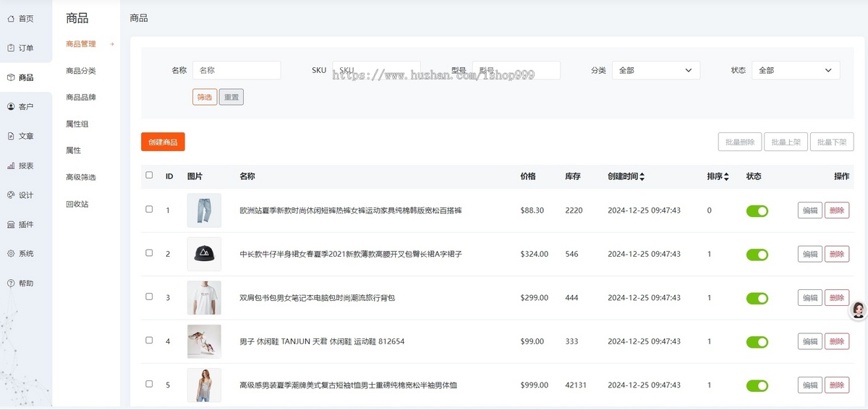Click the 创建商品 create product button
The image size is (868, 410).
(x=163, y=142)
